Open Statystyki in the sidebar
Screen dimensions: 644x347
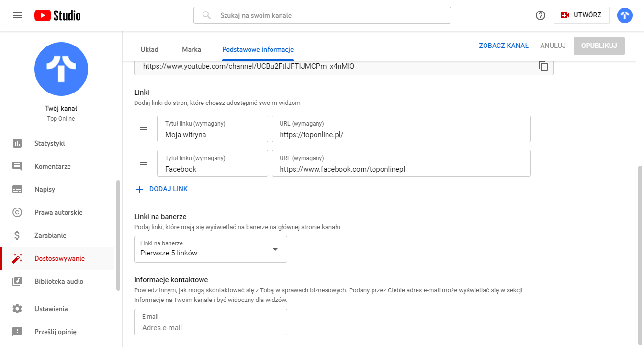pyautogui.click(x=57, y=143)
